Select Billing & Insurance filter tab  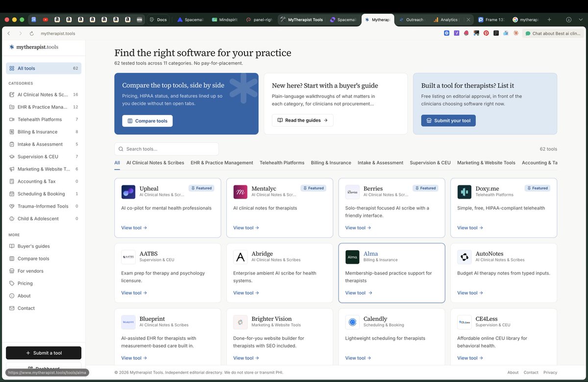point(331,163)
